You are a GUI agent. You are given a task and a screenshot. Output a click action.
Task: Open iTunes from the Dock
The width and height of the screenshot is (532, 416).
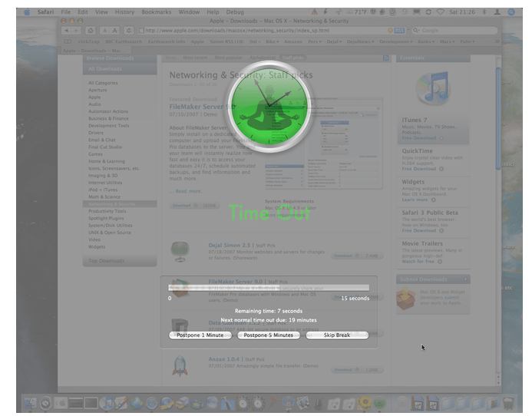[107, 403]
